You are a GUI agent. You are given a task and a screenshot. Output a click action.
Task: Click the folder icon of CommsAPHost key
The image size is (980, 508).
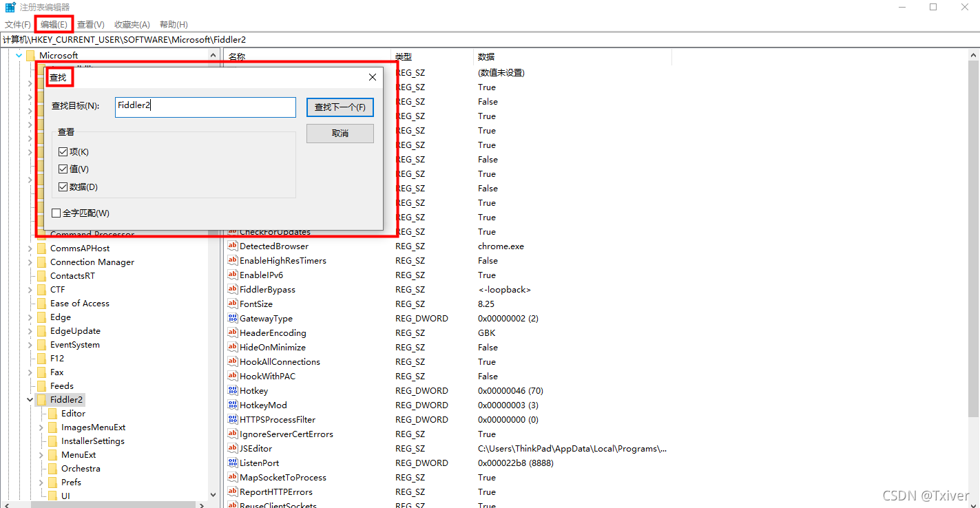[x=41, y=248]
